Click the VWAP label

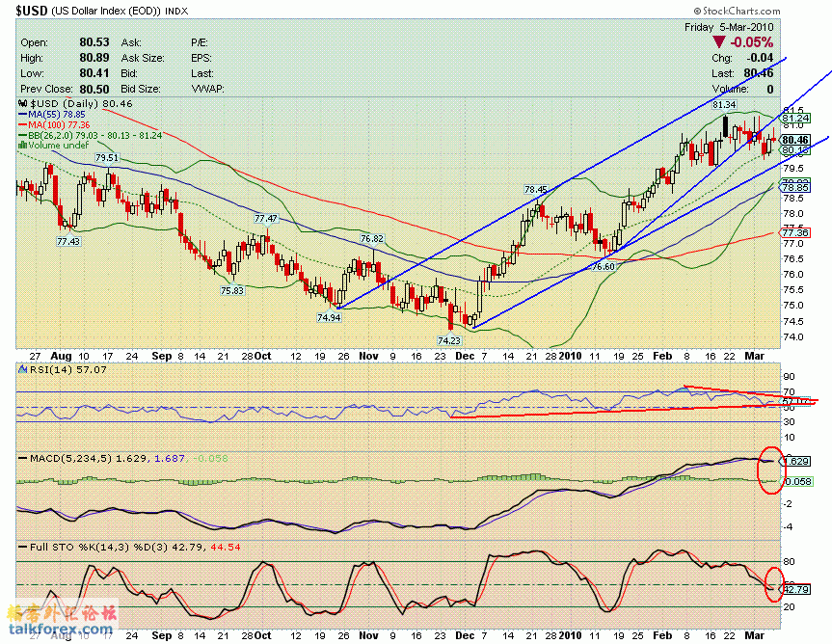point(207,89)
